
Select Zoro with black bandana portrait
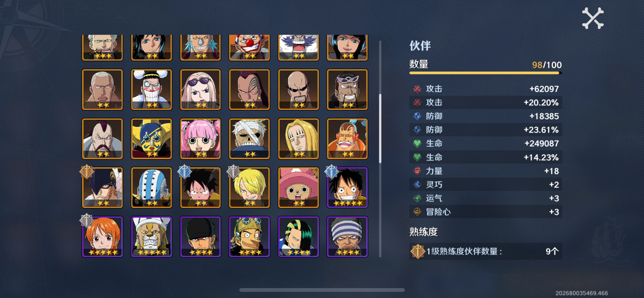[x=200, y=237]
